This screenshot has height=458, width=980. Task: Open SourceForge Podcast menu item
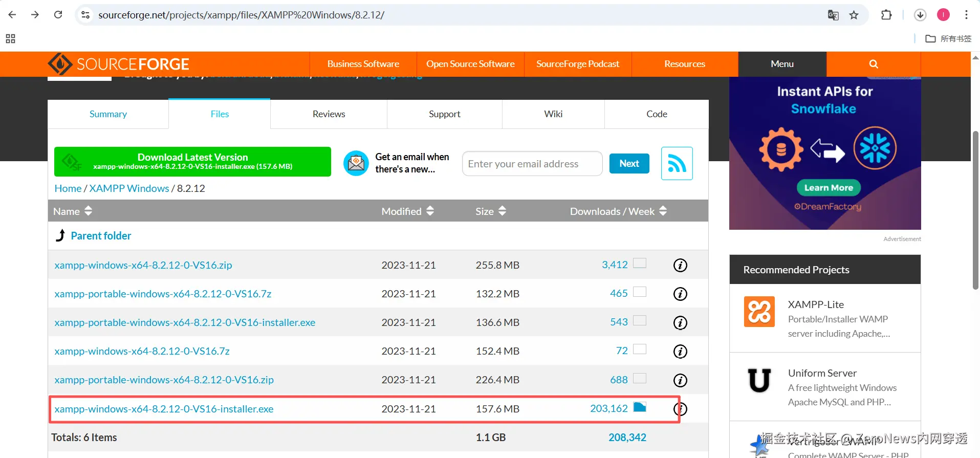coord(578,64)
